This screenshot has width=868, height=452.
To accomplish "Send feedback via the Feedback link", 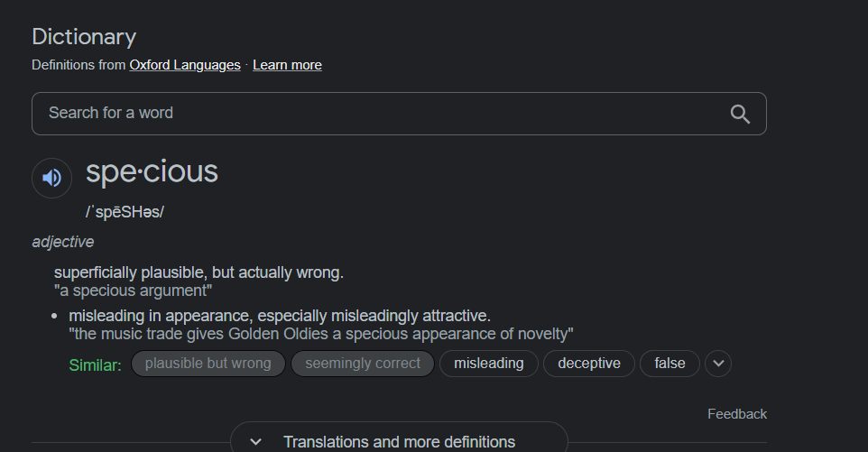I will [736, 414].
